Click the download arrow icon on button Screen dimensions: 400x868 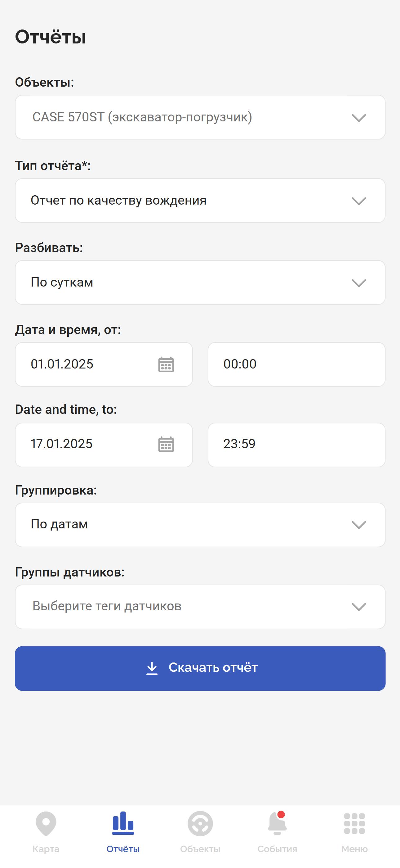click(152, 668)
